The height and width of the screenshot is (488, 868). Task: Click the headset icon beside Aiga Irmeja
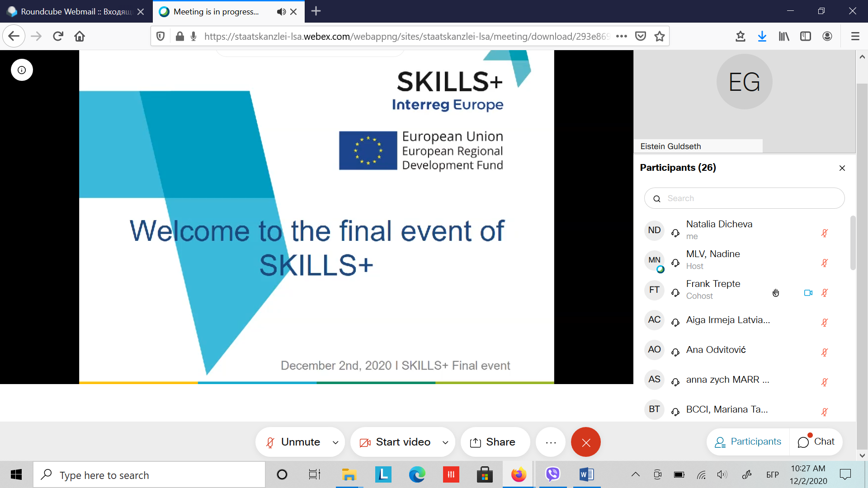pyautogui.click(x=675, y=323)
